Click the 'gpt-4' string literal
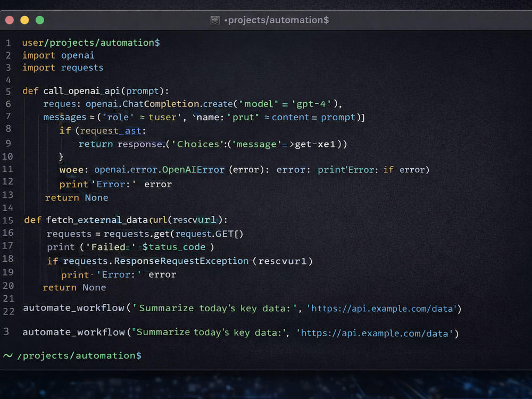 pyautogui.click(x=311, y=104)
